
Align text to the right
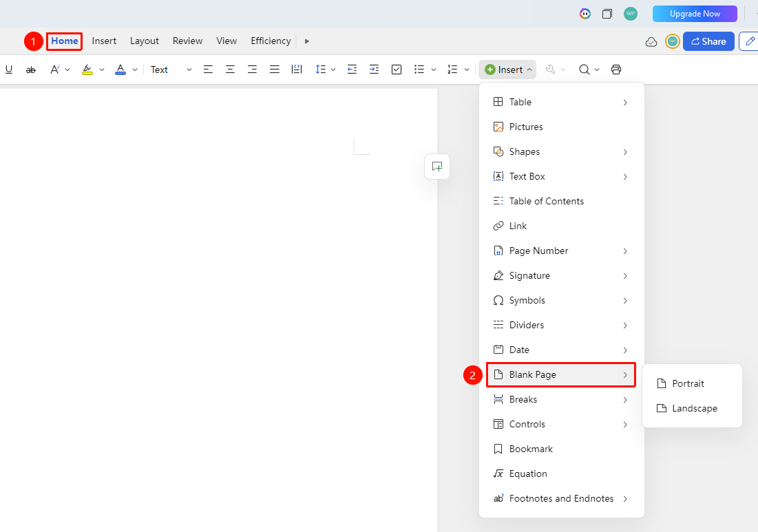pos(253,70)
